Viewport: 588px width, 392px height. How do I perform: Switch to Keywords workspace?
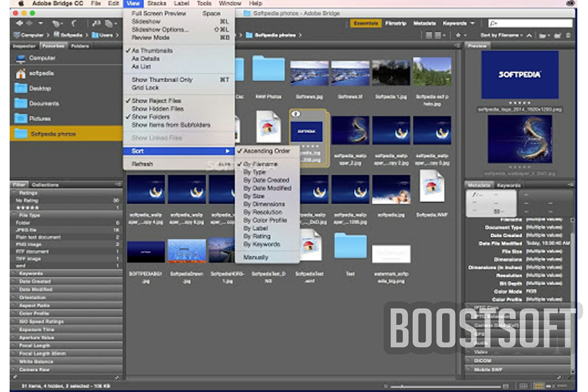pyautogui.click(x=454, y=24)
